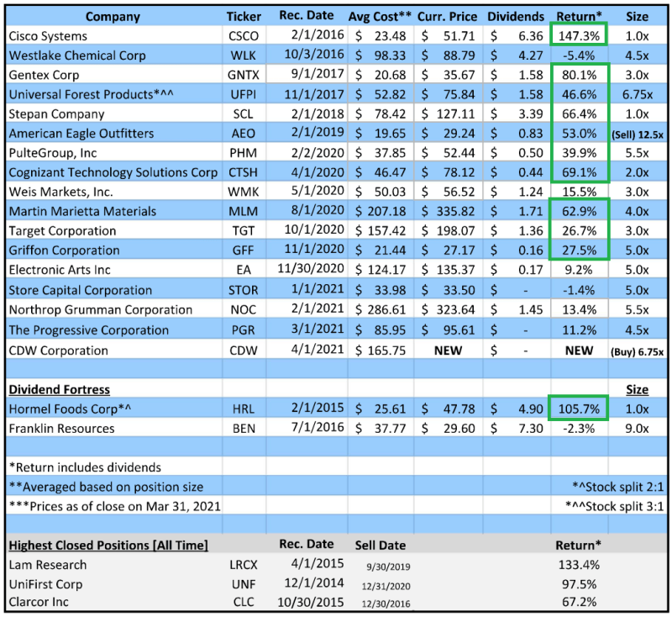This screenshot has height=617, width=672.
Task: Select the PHM rec. date 2/2/2020
Action: (318, 153)
